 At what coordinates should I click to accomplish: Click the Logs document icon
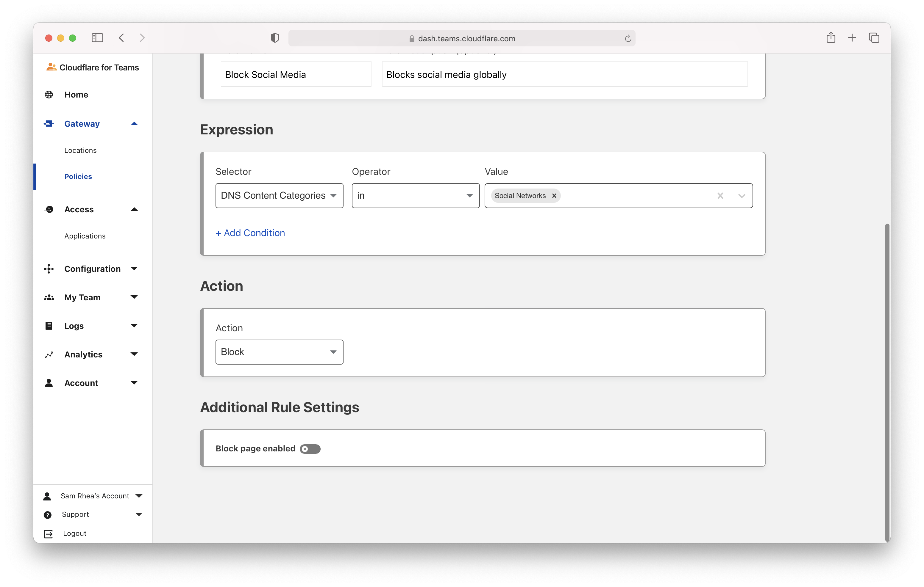click(x=49, y=326)
